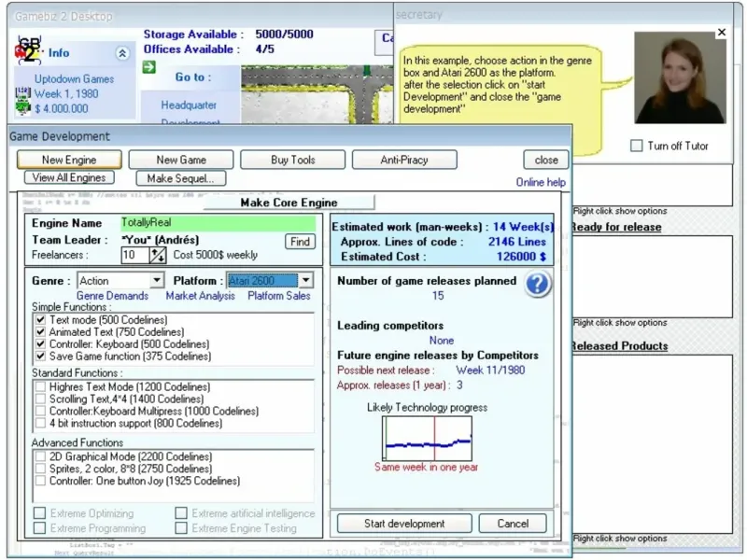Open Genre Demands link

click(x=112, y=296)
